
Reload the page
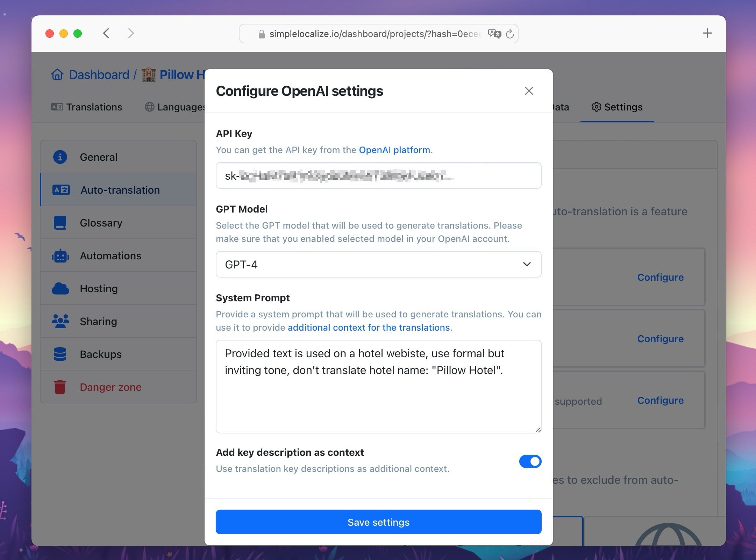(x=510, y=34)
